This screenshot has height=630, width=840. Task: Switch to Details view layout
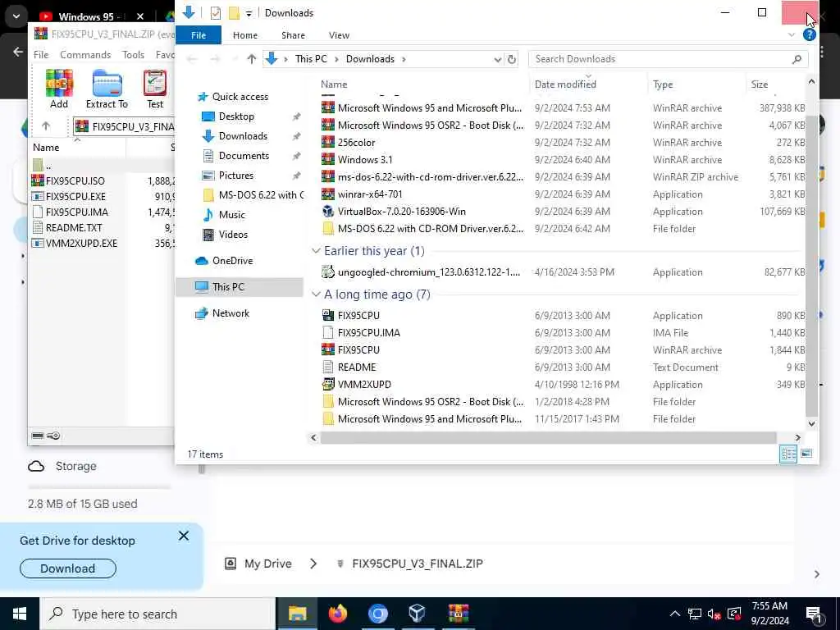click(x=788, y=454)
